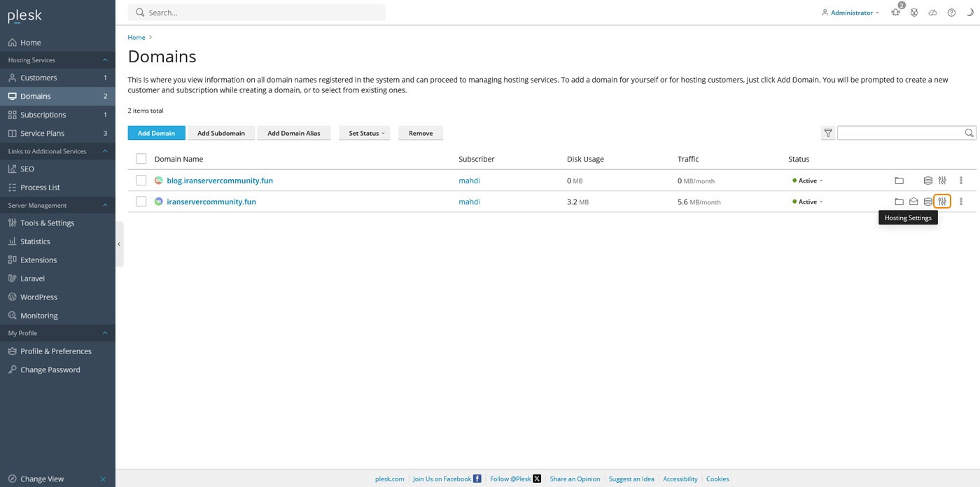Open Active status dropdown for blog.iranservercommunity.fun

810,181
